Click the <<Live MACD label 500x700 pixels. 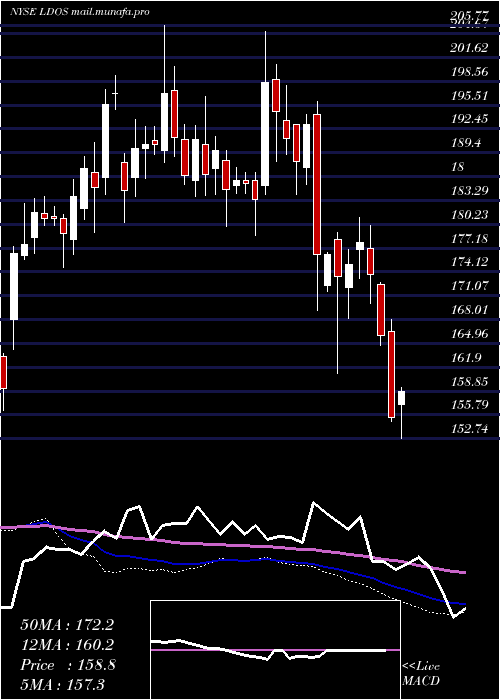click(421, 674)
